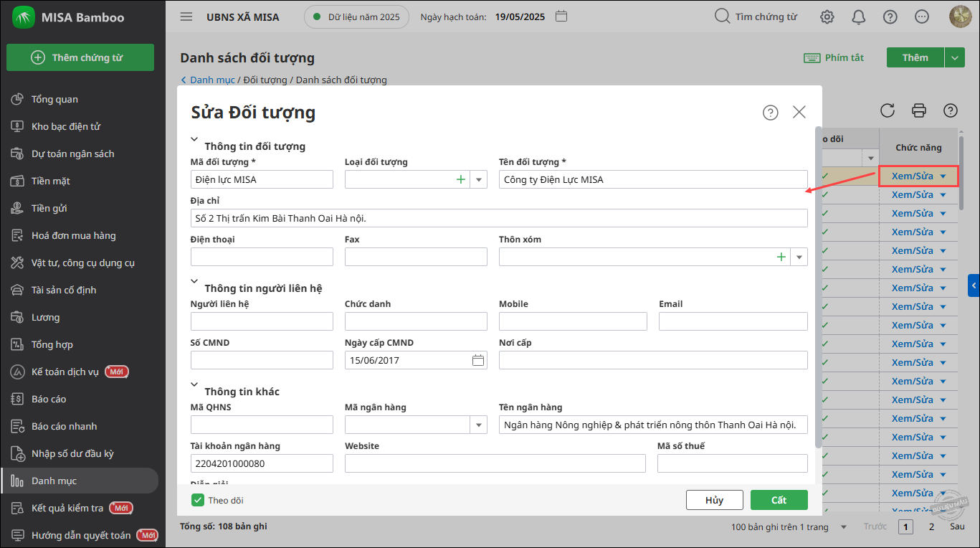Click the top bar help question icon
The height and width of the screenshot is (548, 980).
click(890, 16)
